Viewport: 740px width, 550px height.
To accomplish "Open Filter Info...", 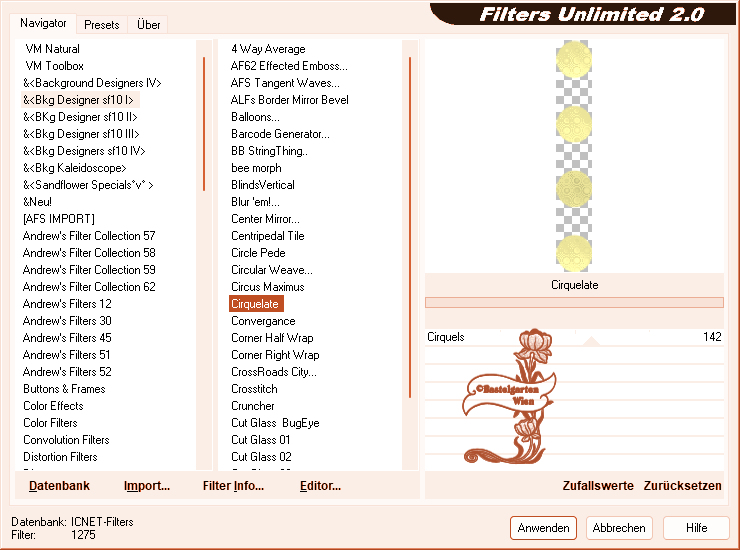I will 233,485.
